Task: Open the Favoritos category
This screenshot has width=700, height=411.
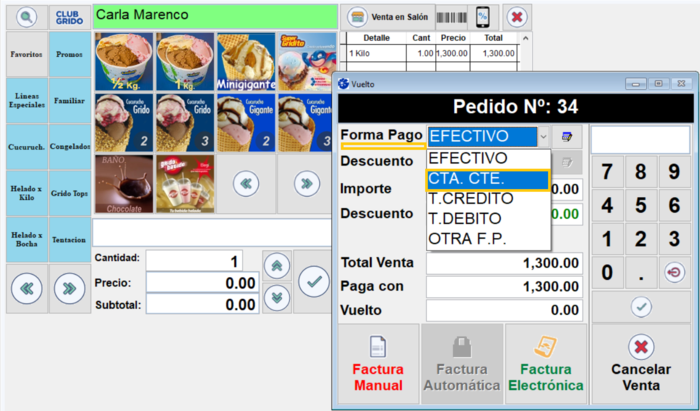Action: [25, 55]
